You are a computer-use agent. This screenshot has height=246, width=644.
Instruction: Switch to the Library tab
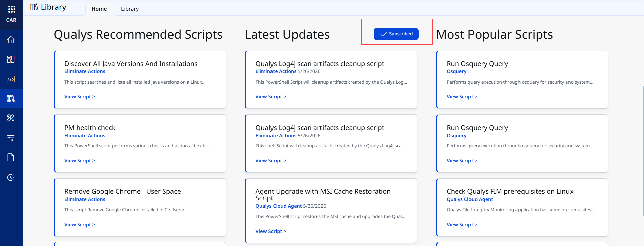pos(130,9)
